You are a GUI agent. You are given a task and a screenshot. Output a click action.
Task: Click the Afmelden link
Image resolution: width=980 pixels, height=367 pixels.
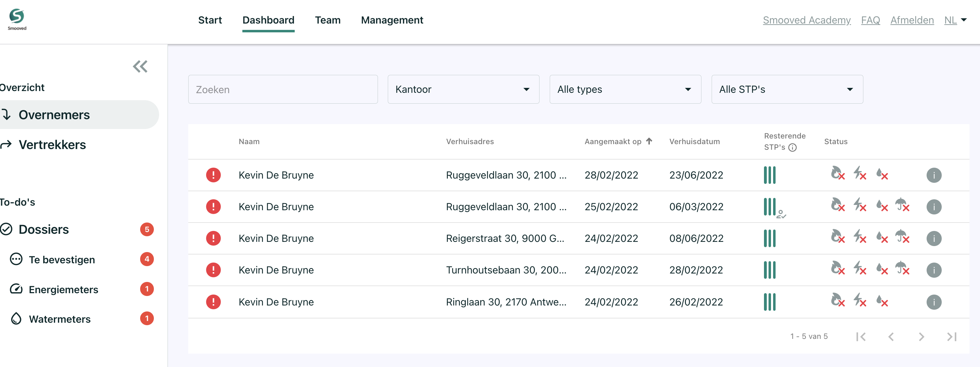point(912,20)
